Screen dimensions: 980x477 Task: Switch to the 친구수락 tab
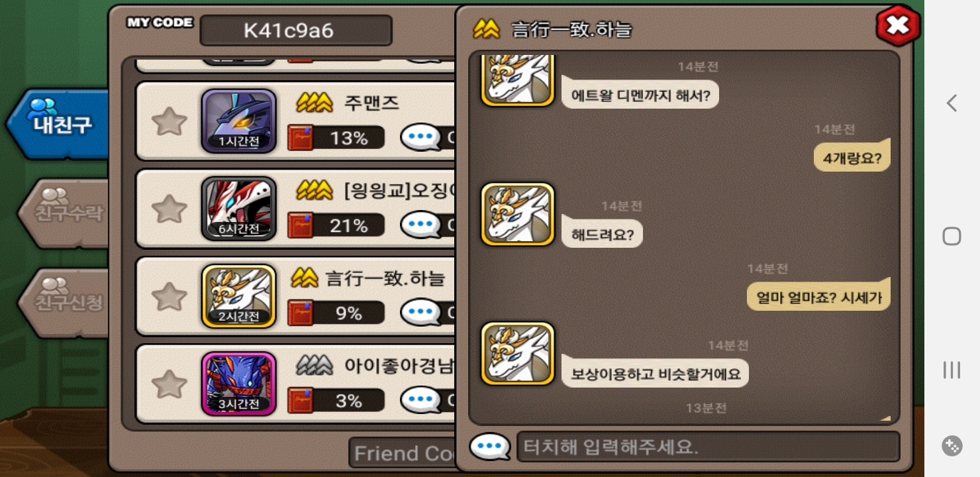[x=64, y=213]
